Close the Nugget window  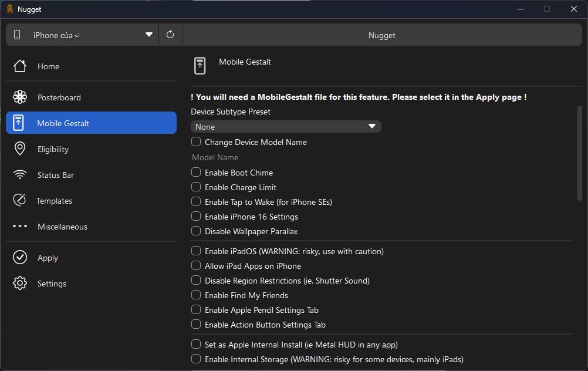pos(574,9)
